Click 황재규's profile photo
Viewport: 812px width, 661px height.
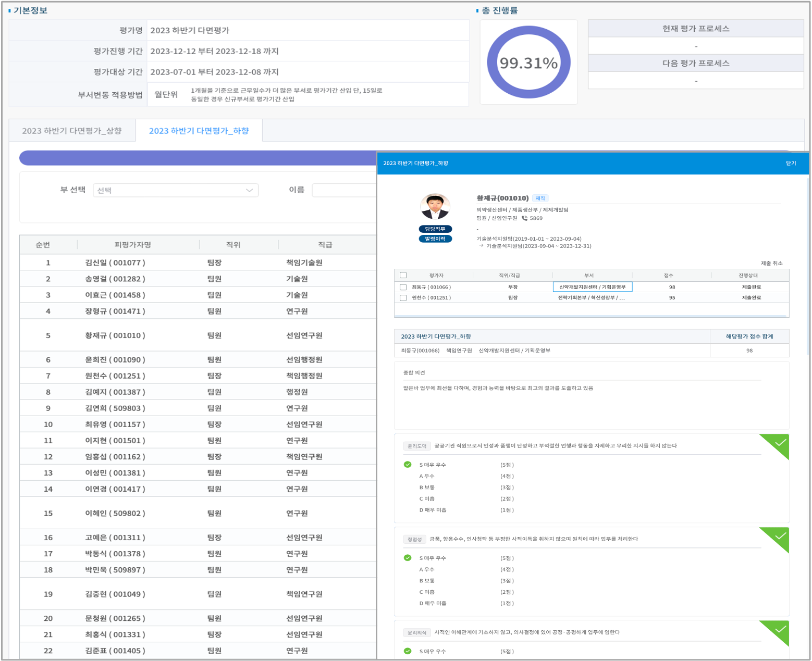click(435, 207)
